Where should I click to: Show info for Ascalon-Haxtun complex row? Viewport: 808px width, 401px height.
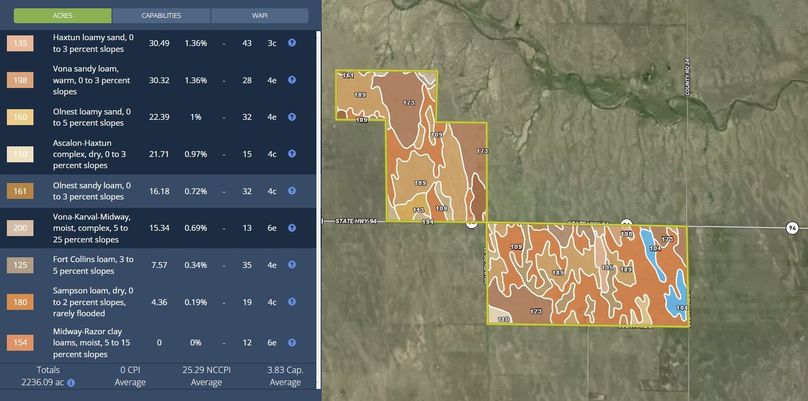292,154
